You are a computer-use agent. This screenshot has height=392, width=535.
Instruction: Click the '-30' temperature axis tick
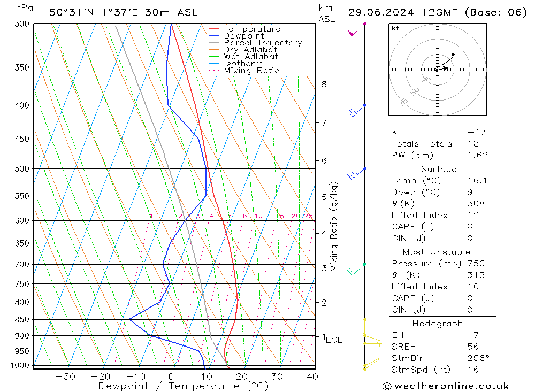(x=65, y=376)
